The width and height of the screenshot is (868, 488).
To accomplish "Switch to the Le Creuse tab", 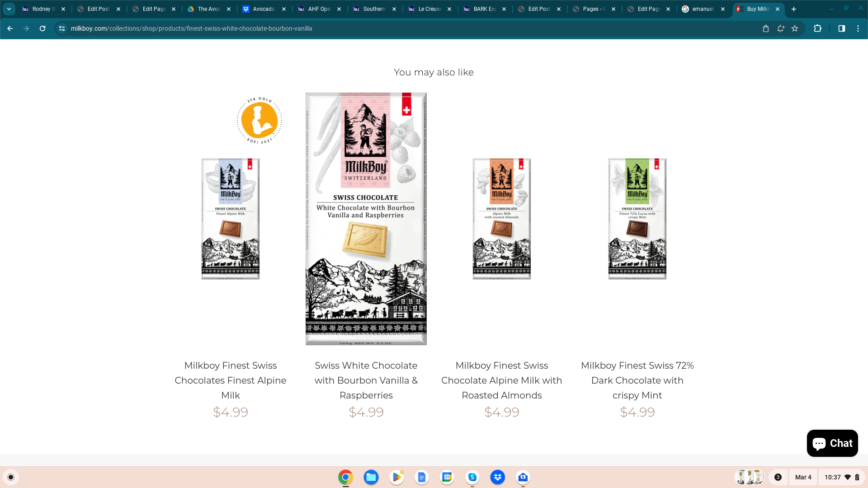I will [x=429, y=9].
